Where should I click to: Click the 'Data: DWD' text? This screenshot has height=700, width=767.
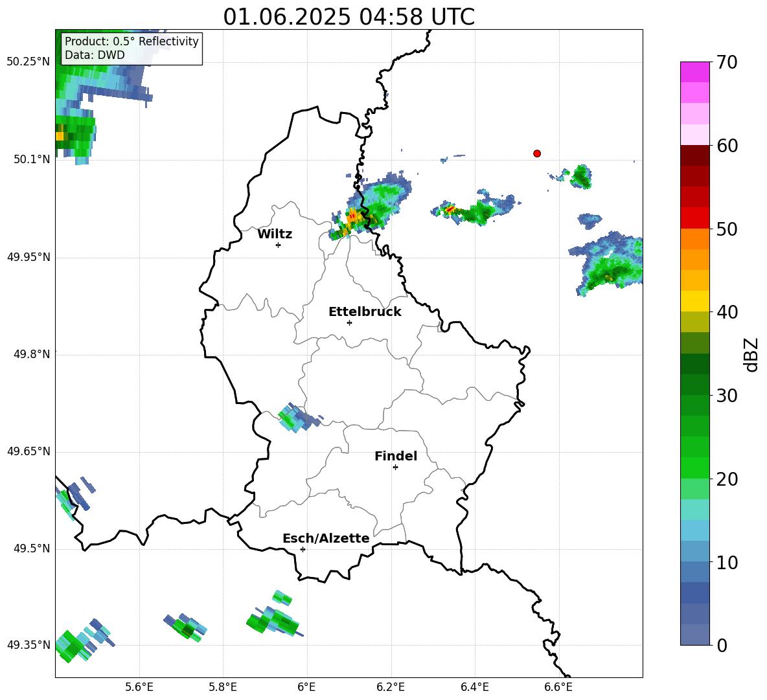pos(95,55)
